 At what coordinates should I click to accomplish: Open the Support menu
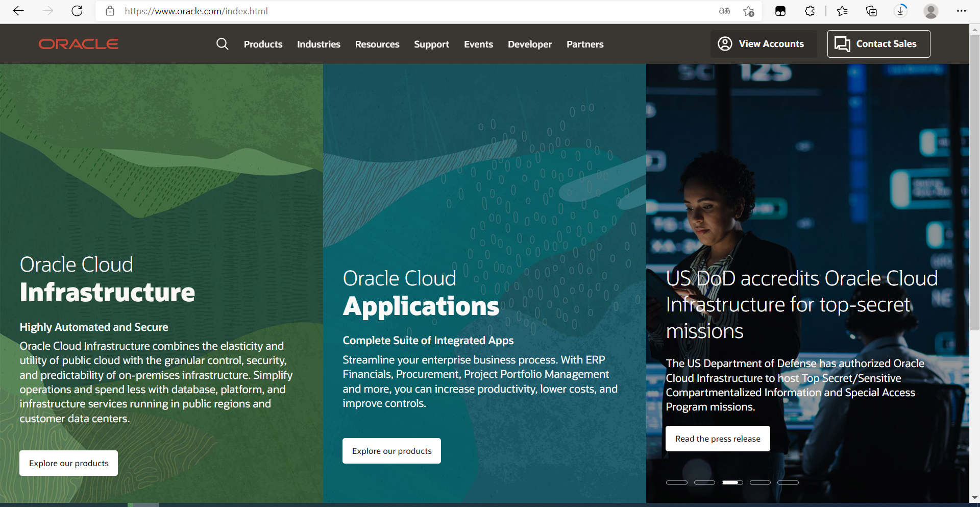(x=431, y=44)
